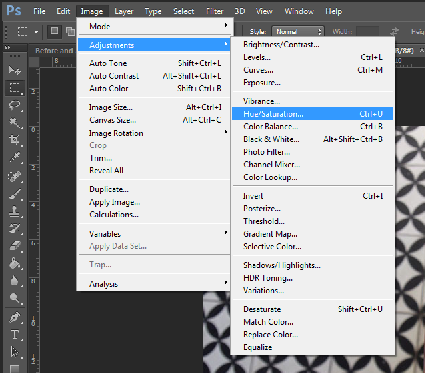
Task: Click the Add to Selection mode icon
Action: point(70,31)
